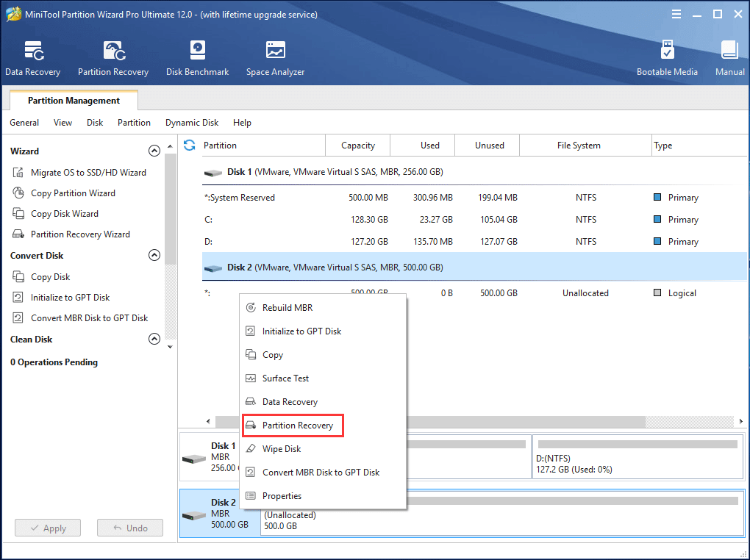Click the Apply button
The width and height of the screenshot is (750, 560).
47,527
